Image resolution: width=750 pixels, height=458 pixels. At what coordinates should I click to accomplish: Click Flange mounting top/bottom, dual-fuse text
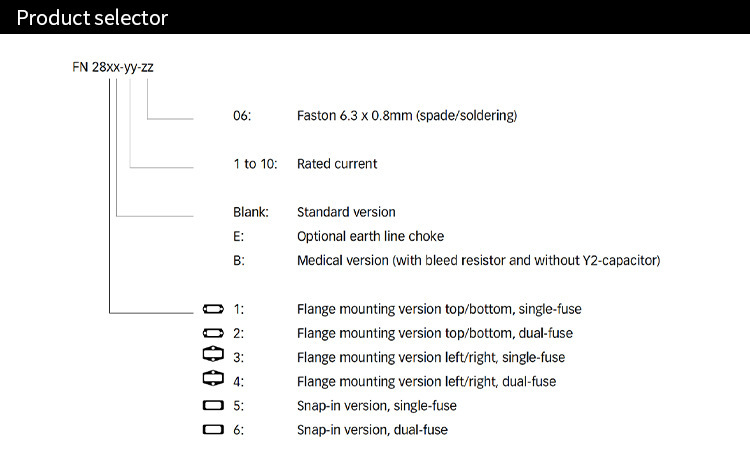coord(435,333)
